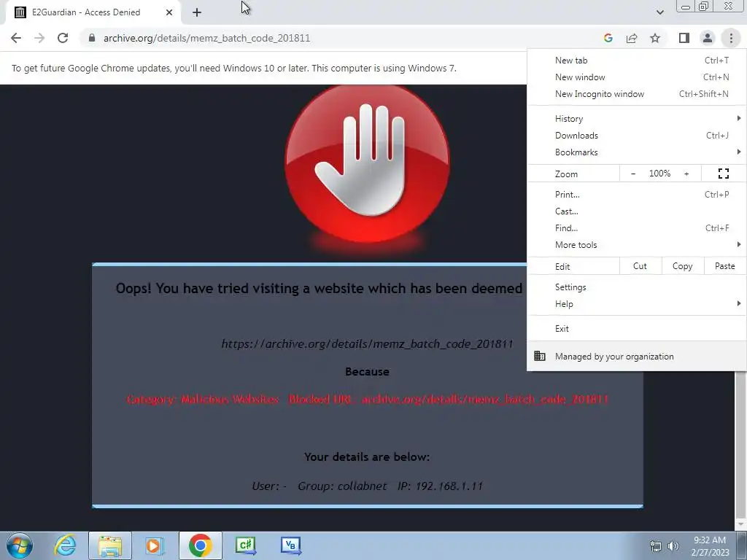Click the Cut edit button

(x=640, y=266)
